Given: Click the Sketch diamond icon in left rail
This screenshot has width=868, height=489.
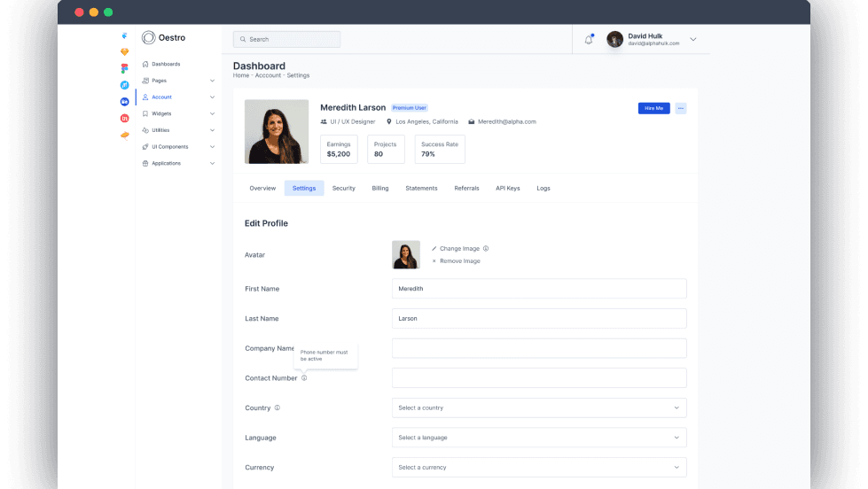Looking at the screenshot, I should click(124, 52).
